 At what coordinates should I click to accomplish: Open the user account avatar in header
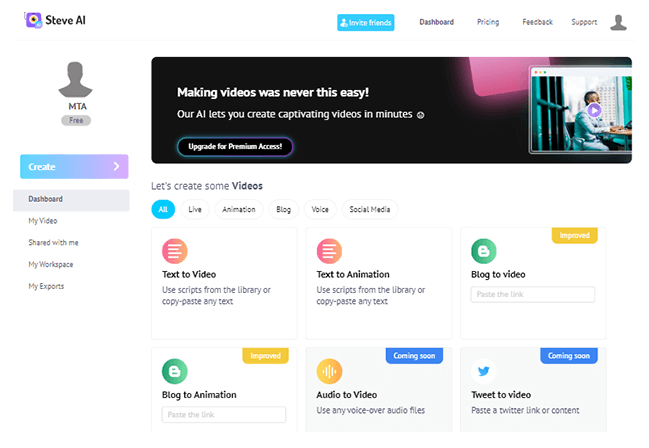(x=618, y=23)
